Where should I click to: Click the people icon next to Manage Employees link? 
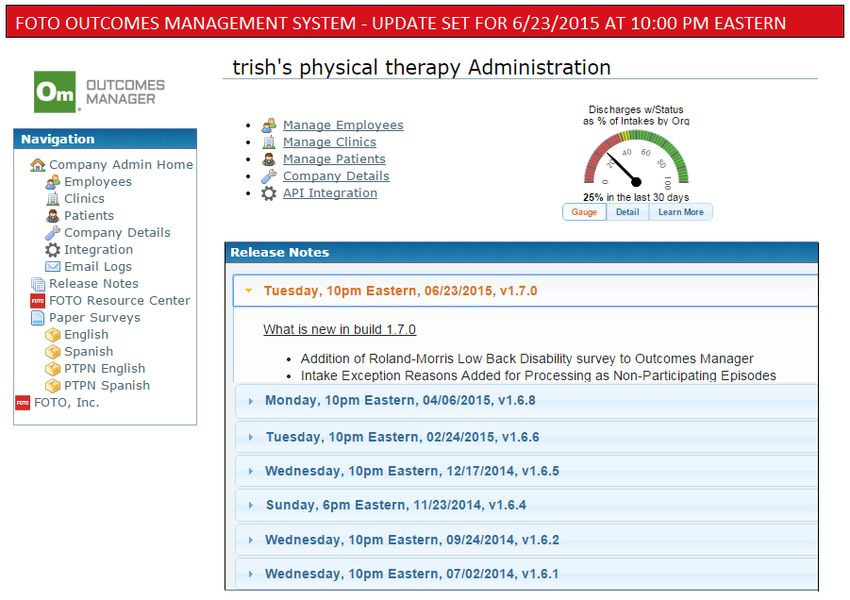pos(269,125)
